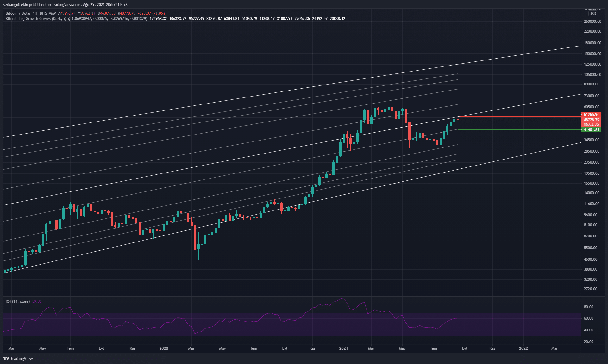Screen dimensions: 608x364
Task: Click the red 51255.90 price label
Action: 591,115
